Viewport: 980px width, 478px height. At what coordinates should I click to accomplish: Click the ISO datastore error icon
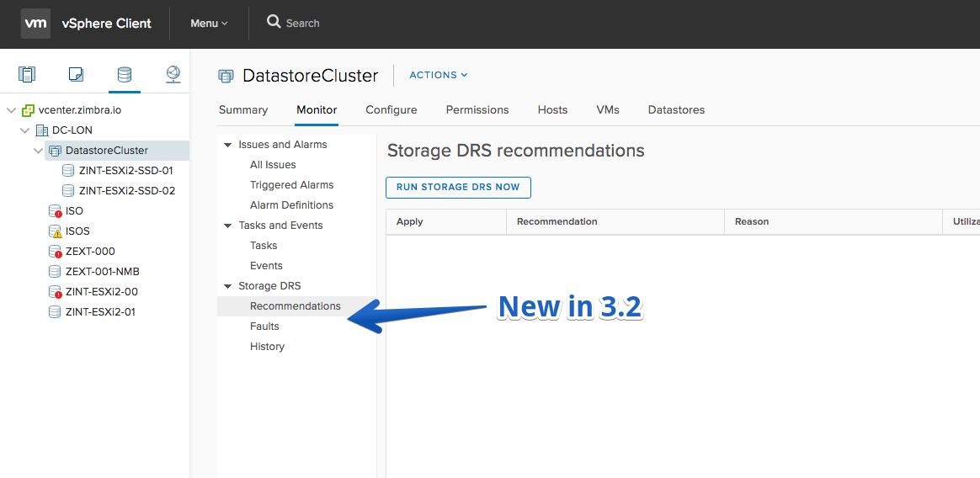coord(55,211)
